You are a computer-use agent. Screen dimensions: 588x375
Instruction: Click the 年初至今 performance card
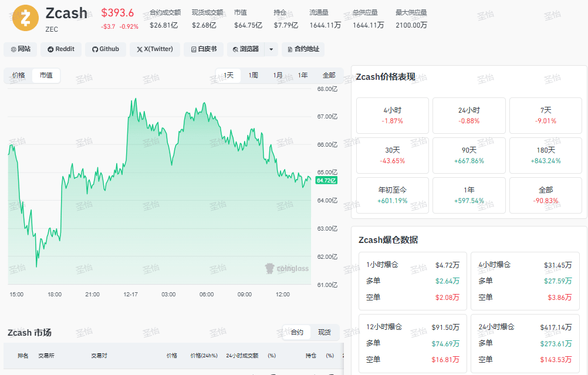392,195
